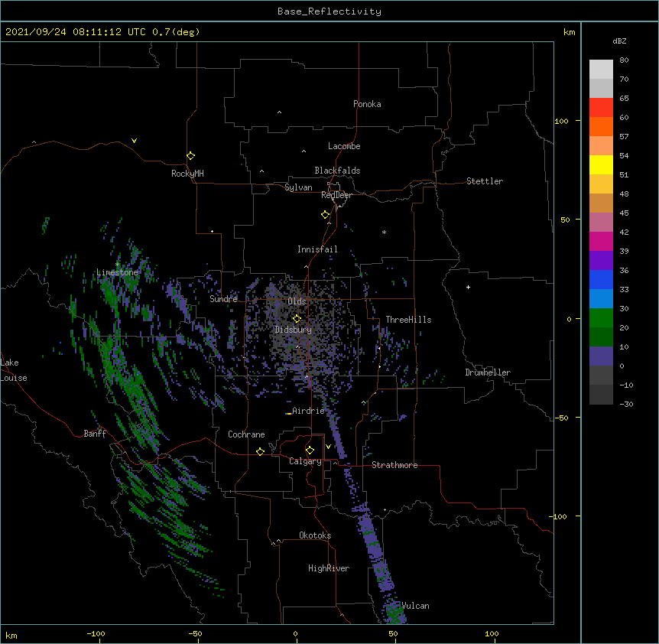Viewport: 659px width, 644px height.
Task: Click the Strathmore city label
Action: pos(394,465)
